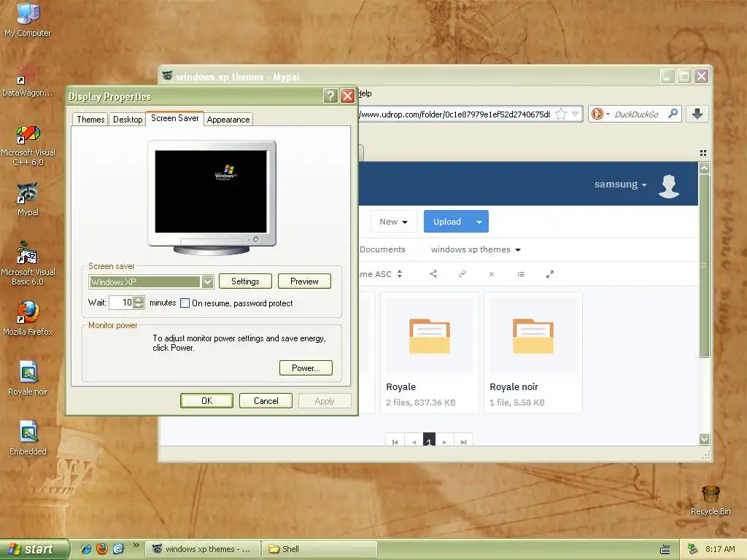Open the New dropdown button
The height and width of the screenshot is (560, 747).
[393, 222]
